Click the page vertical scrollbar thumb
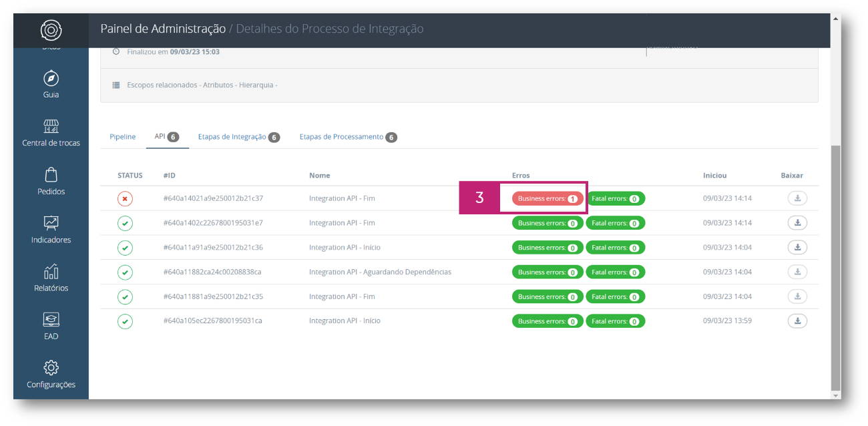 click(x=835, y=267)
